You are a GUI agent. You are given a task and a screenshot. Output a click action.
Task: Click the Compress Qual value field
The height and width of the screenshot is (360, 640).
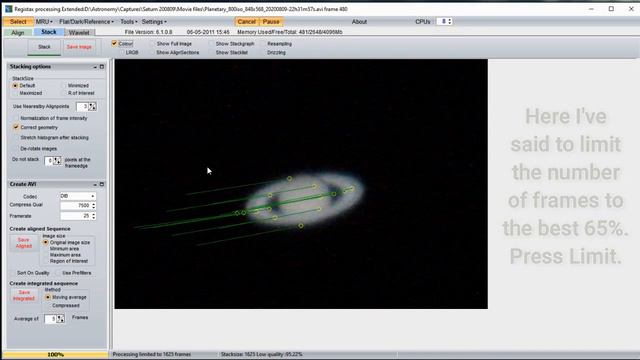(x=76, y=206)
